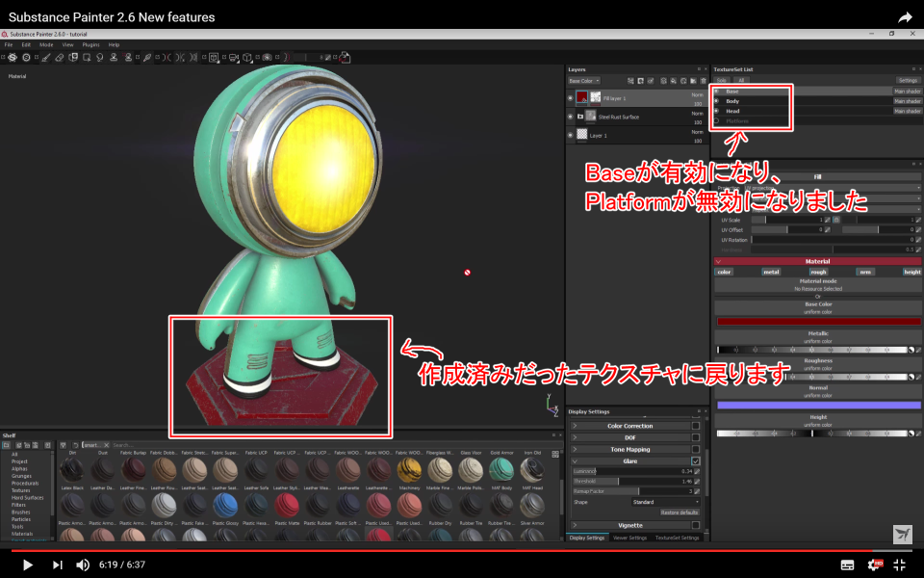Expand Vignette section

[x=575, y=525]
